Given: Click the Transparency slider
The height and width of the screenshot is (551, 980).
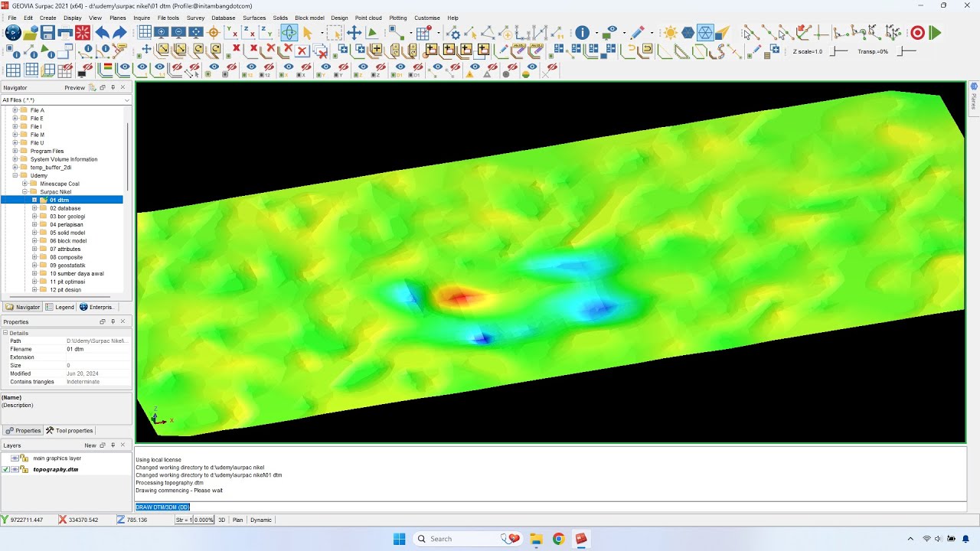Looking at the screenshot, I should 906,51.
